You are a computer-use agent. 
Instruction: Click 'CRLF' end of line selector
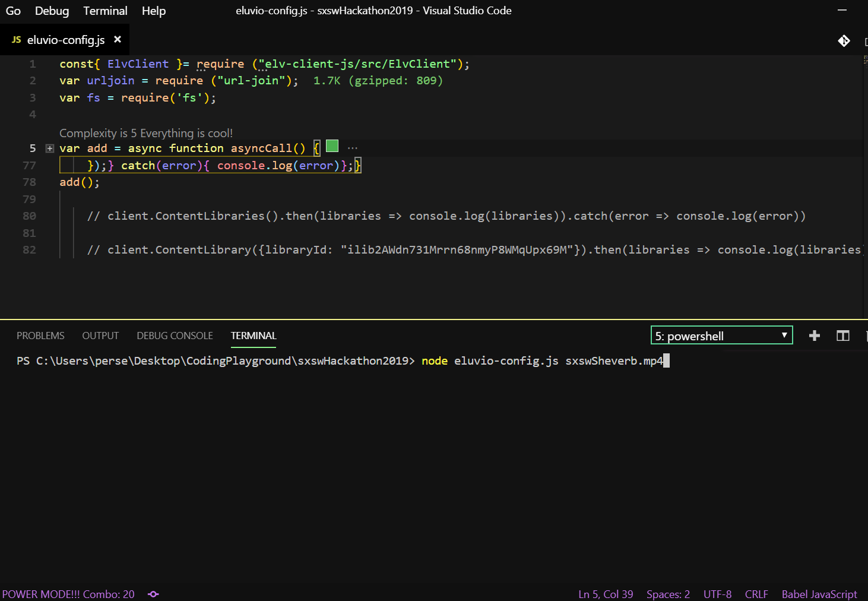point(756,594)
